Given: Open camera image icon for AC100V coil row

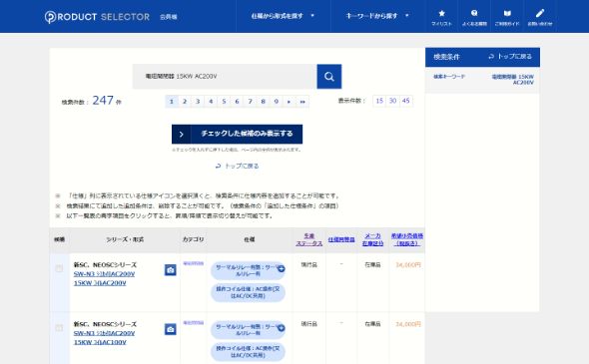Looking at the screenshot, I should (170, 329).
